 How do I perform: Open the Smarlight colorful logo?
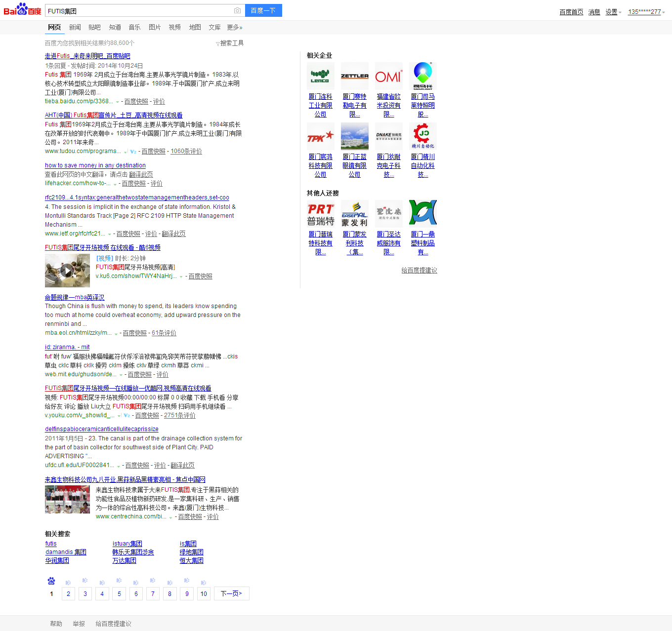(x=422, y=76)
